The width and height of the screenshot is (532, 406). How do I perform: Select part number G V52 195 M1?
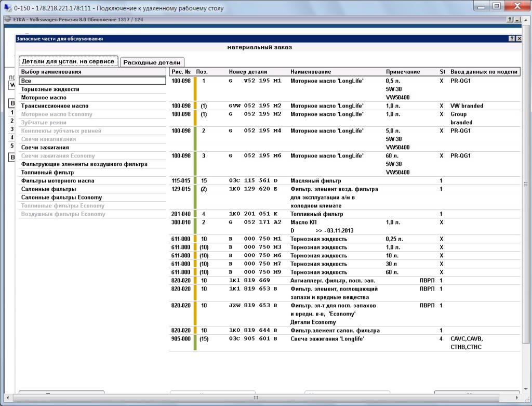255,81
